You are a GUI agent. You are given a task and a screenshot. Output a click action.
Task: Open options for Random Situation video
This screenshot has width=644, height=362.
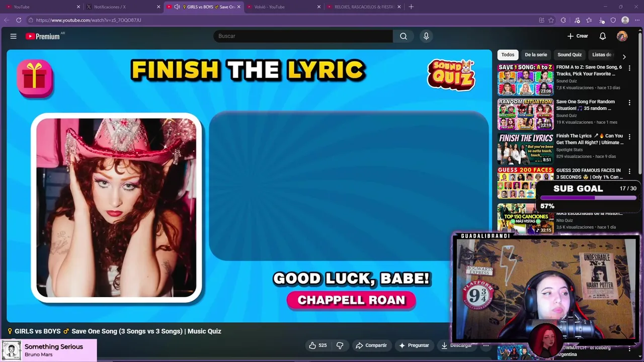tap(629, 102)
